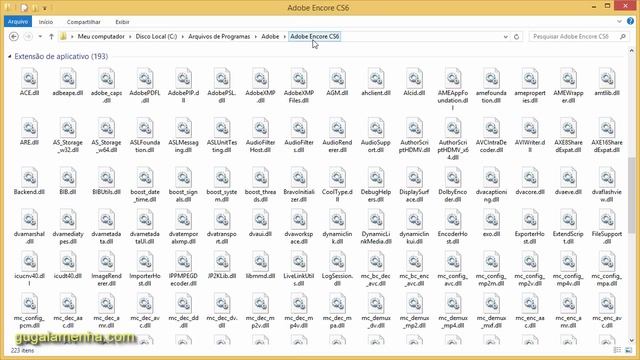Click the Alcid.dll file icon
Image resolution: width=640 pixels, height=360 pixels.
[x=414, y=78]
